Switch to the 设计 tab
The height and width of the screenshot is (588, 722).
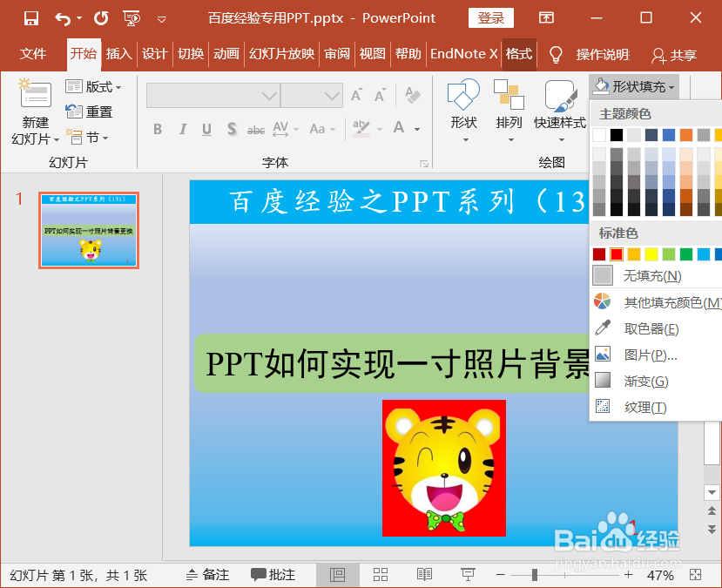tap(154, 54)
